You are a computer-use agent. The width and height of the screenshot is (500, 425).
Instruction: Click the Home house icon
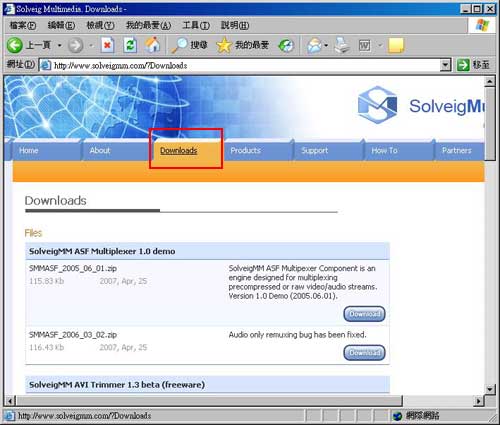[152, 45]
